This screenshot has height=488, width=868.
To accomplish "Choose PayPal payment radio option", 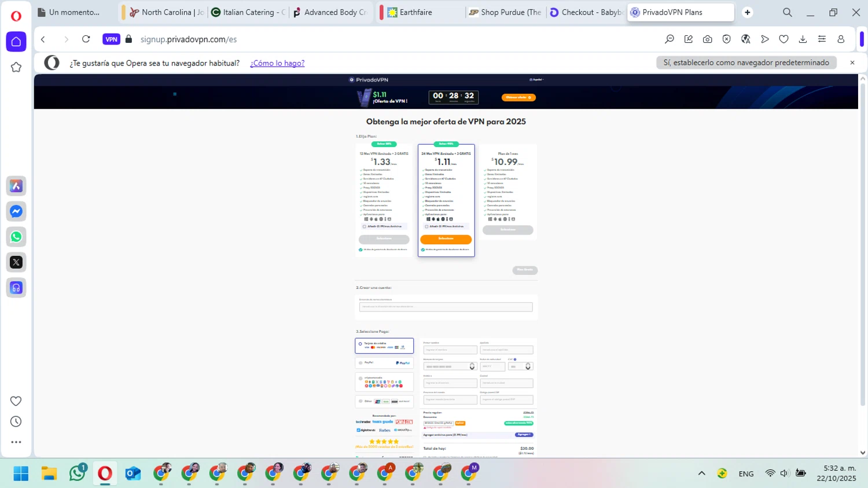I will pyautogui.click(x=361, y=363).
